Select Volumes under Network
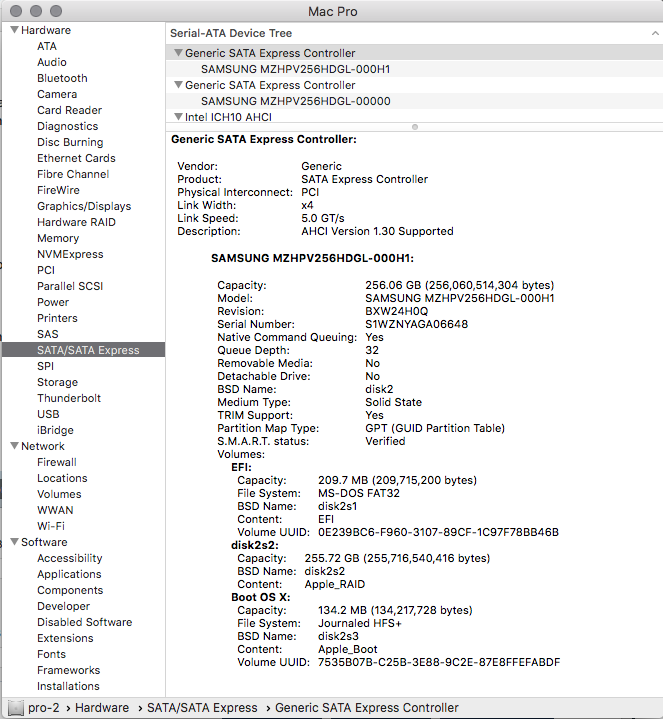 click(59, 494)
